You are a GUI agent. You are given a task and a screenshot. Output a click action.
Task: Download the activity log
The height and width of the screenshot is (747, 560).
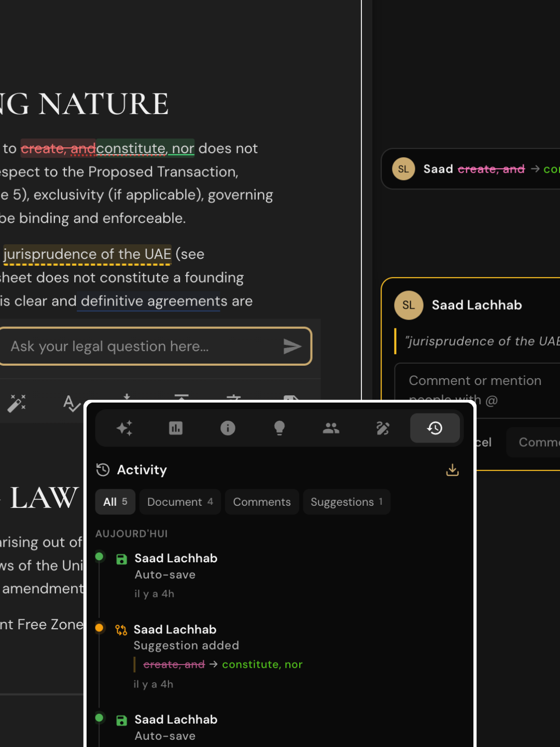[452, 470]
